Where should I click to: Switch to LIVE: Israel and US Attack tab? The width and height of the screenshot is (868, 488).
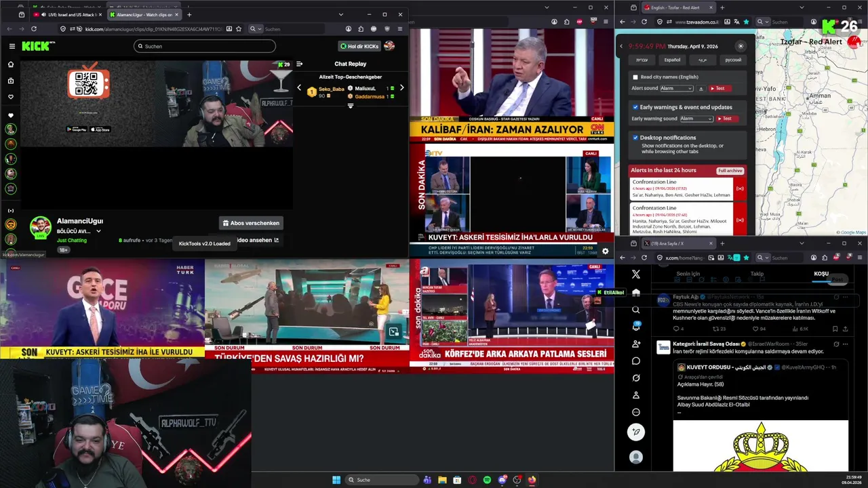click(66, 14)
